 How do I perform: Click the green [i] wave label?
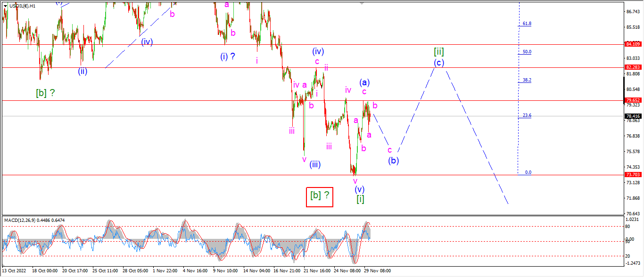pos(360,199)
